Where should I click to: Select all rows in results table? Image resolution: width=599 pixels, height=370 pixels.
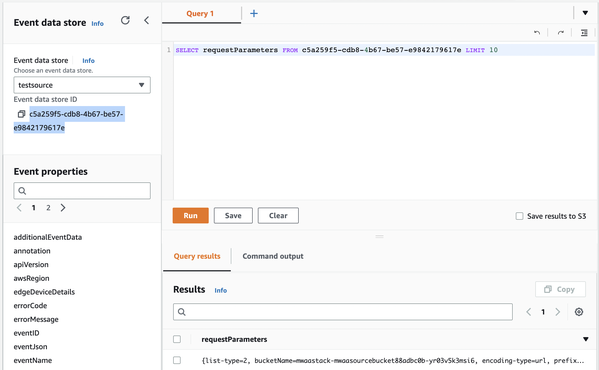pos(177,339)
